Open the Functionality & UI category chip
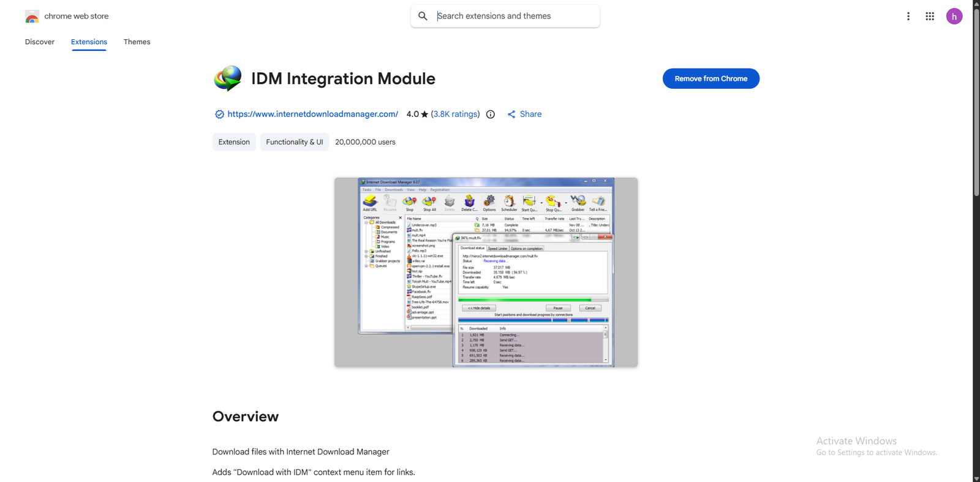 tap(295, 142)
